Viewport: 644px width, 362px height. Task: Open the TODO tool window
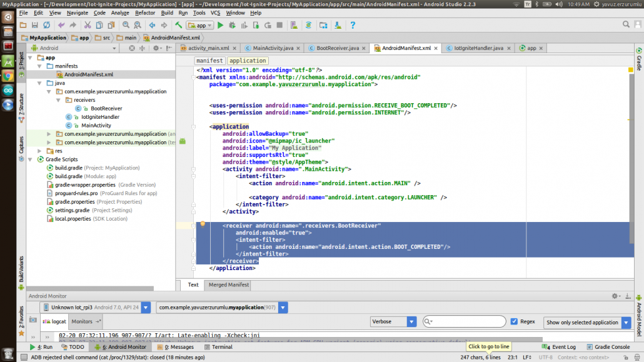pos(73,347)
